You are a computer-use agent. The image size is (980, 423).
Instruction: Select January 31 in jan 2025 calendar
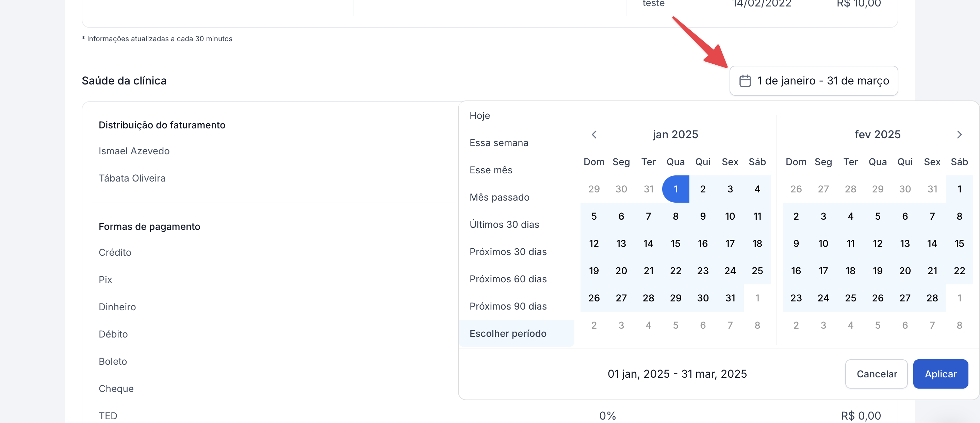730,298
